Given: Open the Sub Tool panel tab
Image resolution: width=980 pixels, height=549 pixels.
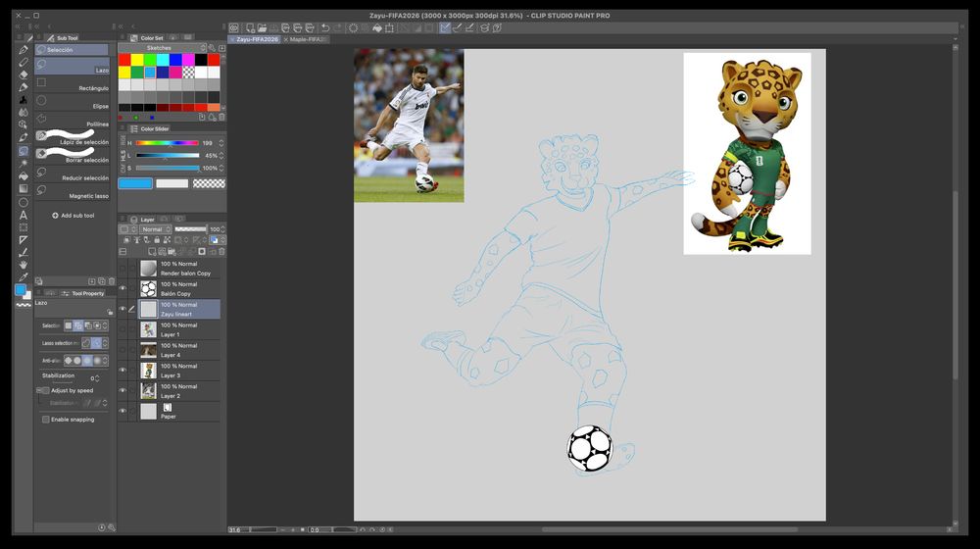Looking at the screenshot, I should (x=63, y=38).
